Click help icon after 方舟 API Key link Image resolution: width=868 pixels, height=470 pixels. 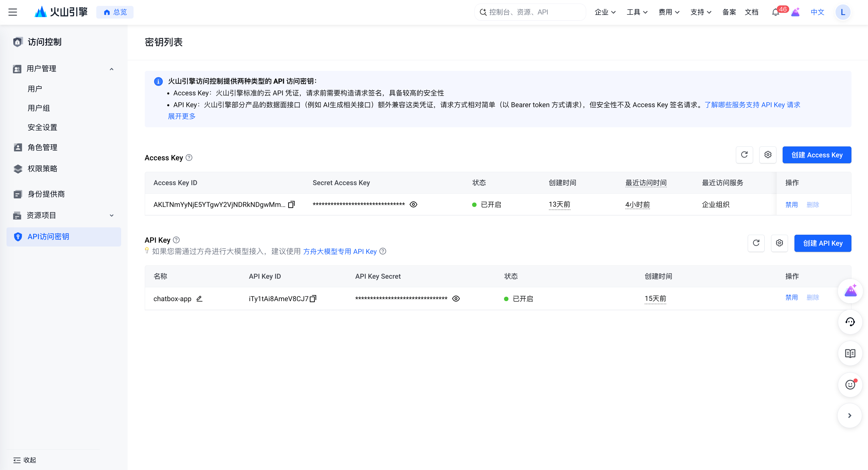383,251
